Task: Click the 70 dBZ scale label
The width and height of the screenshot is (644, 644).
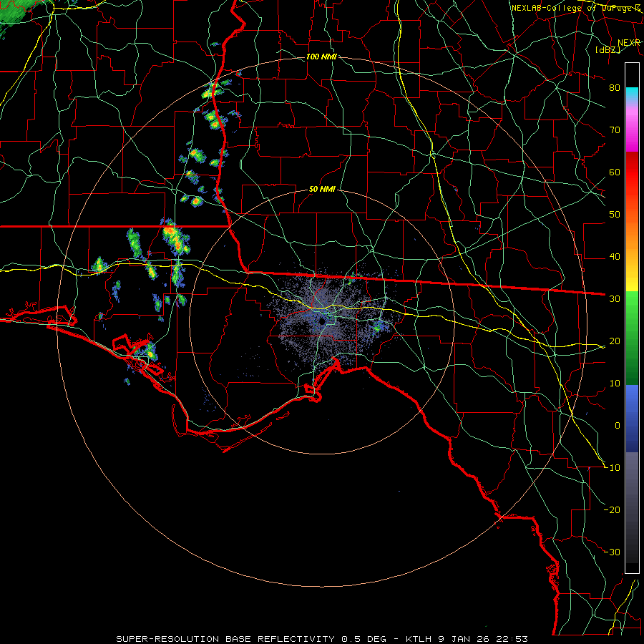Action: tap(615, 130)
